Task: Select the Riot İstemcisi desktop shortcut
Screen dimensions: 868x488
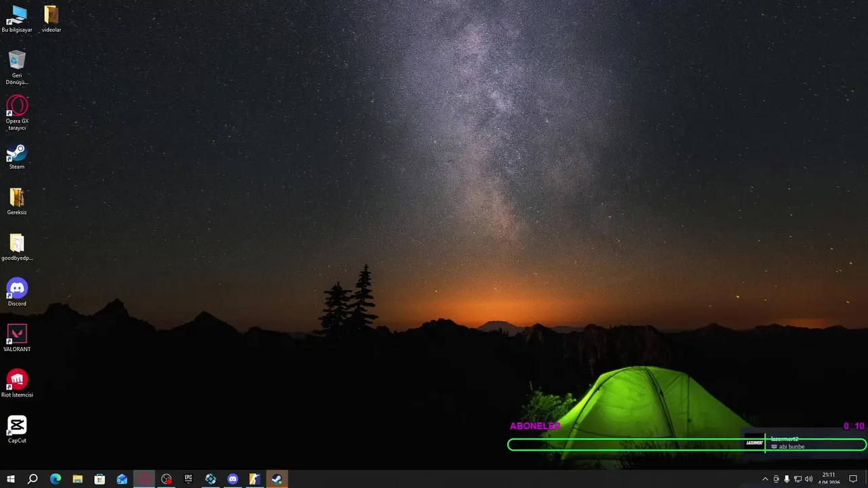Action: tap(17, 384)
